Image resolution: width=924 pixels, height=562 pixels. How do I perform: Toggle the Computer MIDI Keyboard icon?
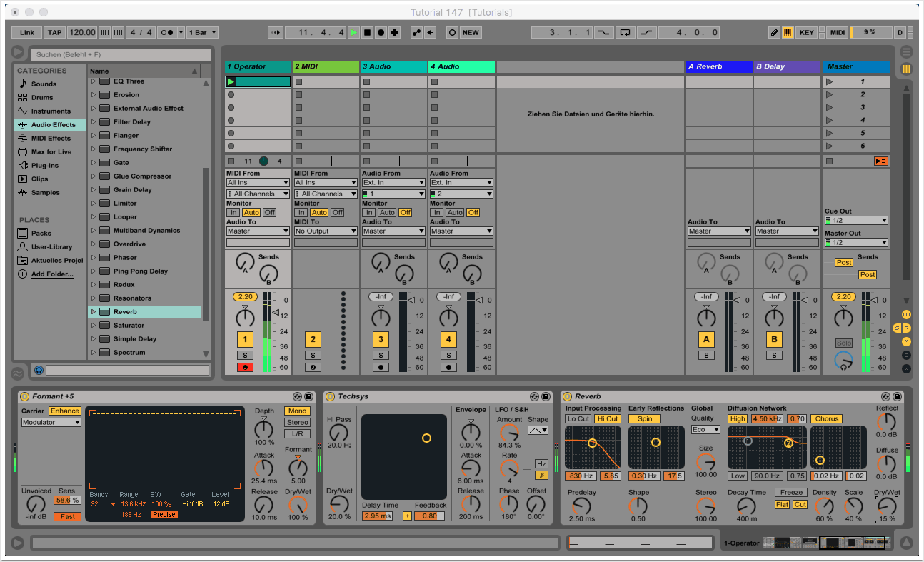point(788,32)
